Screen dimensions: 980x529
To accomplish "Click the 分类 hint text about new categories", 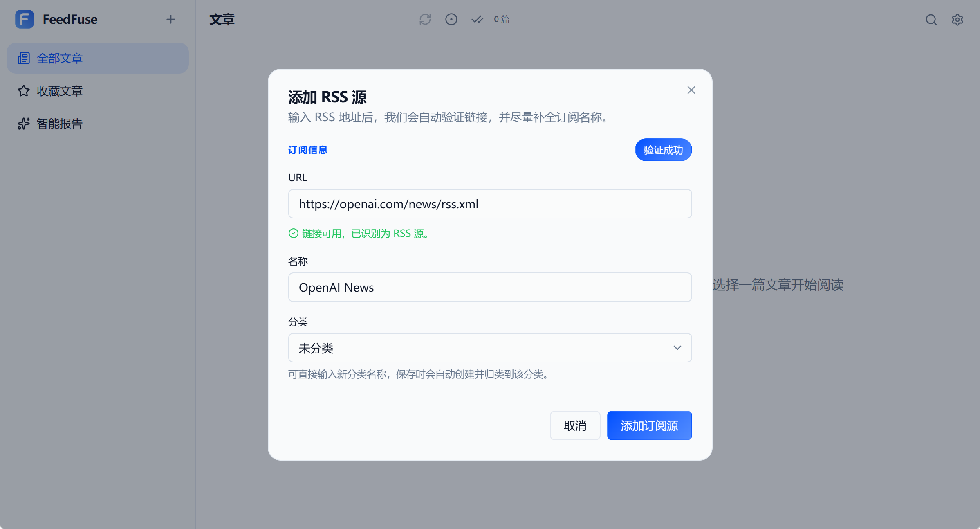I will click(x=419, y=374).
